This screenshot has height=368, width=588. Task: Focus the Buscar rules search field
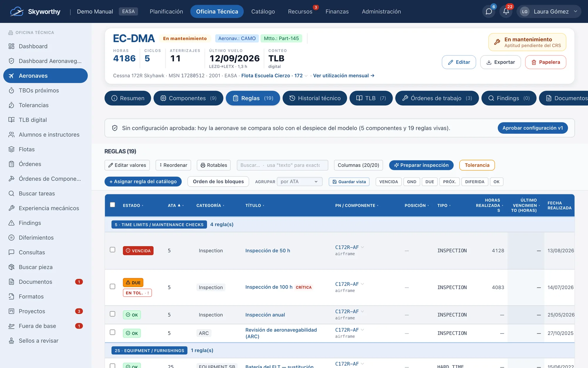click(282, 165)
